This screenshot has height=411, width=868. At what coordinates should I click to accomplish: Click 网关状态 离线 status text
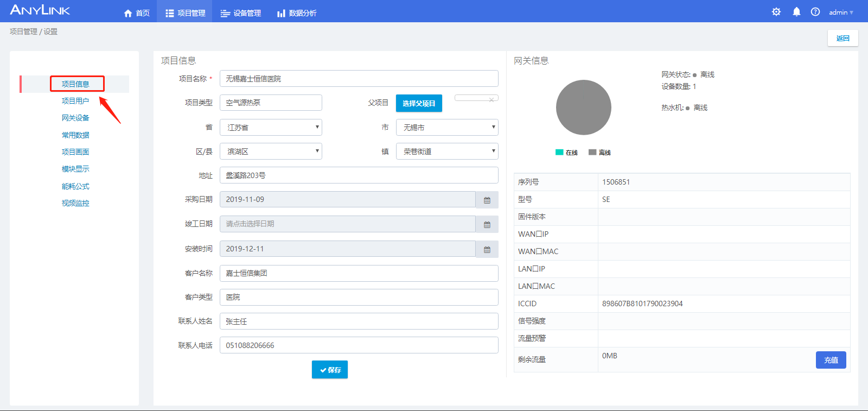tap(688, 74)
